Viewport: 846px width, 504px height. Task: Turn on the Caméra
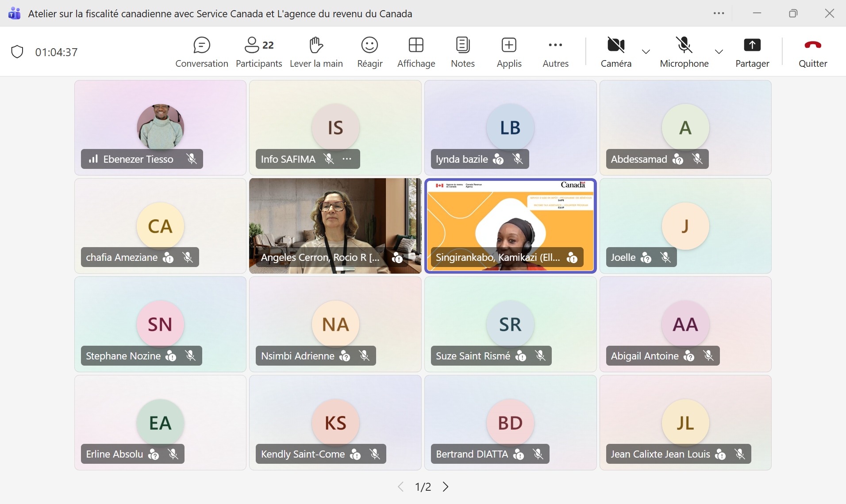point(615,52)
